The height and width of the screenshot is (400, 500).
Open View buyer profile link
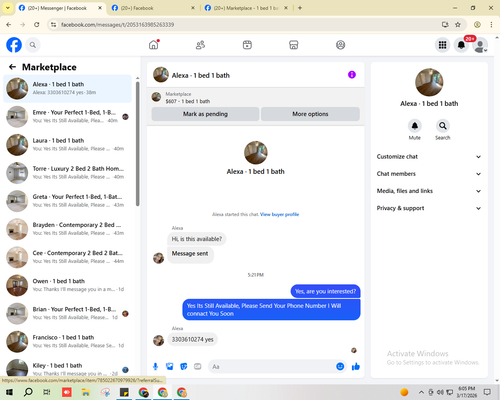pyautogui.click(x=279, y=214)
